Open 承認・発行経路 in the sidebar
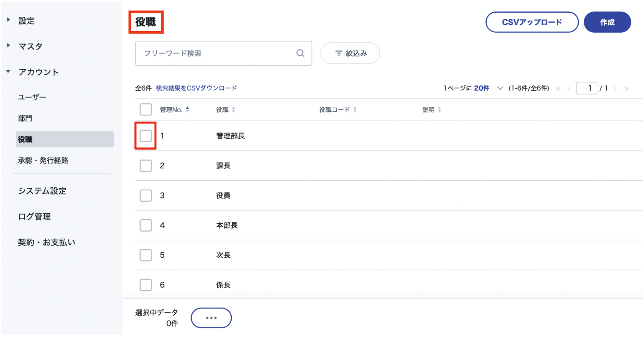Image resolution: width=644 pixels, height=337 pixels. (43, 161)
